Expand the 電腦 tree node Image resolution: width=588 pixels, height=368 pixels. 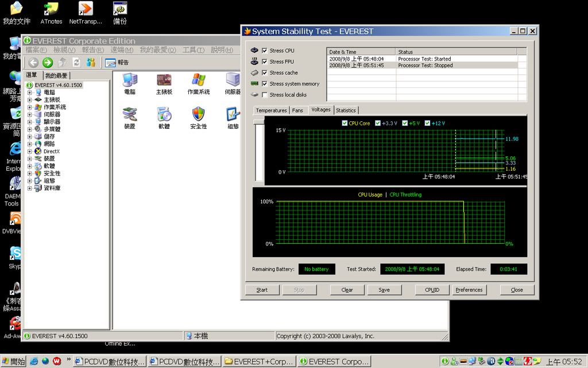click(x=29, y=93)
